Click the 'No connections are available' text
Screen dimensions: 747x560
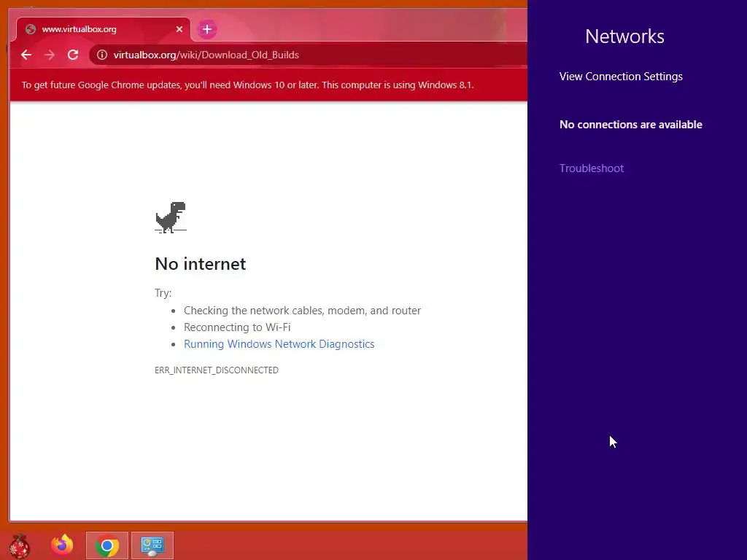tap(631, 125)
